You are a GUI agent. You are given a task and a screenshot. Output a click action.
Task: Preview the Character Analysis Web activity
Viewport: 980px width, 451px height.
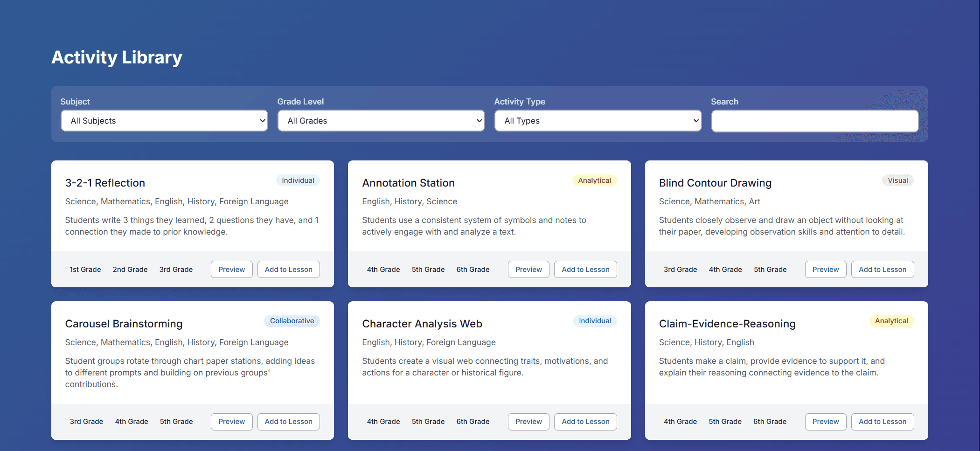[x=528, y=422]
